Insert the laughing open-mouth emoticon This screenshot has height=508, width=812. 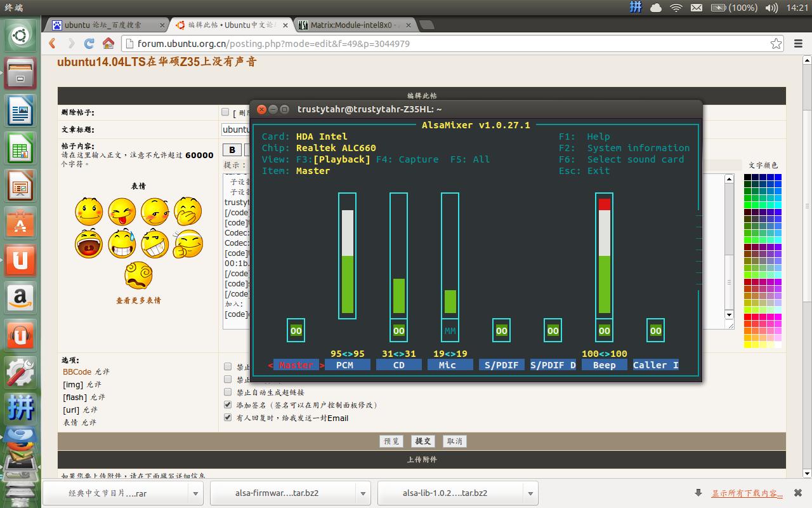(89, 244)
